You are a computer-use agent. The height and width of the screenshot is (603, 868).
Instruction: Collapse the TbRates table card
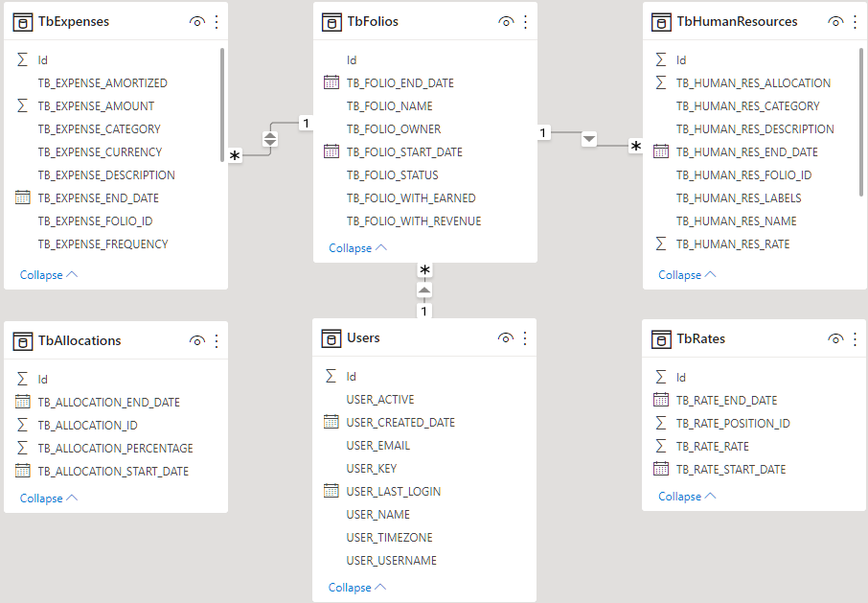[x=687, y=497]
